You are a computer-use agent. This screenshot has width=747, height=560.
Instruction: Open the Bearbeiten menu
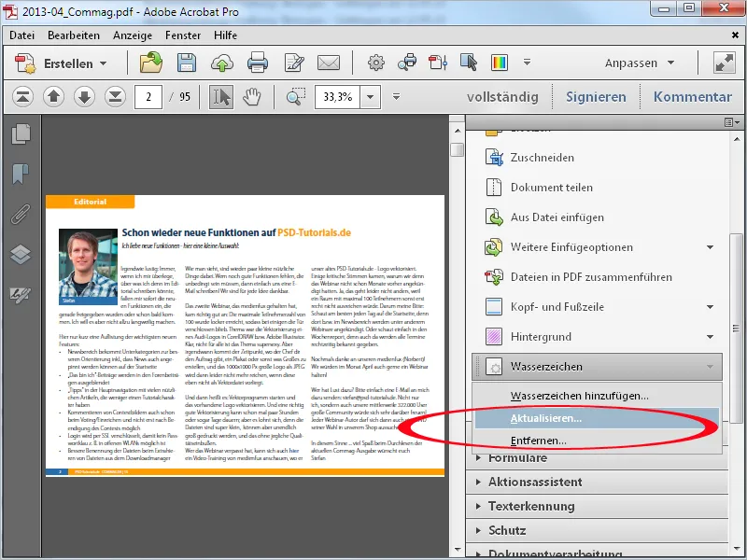[x=74, y=35]
